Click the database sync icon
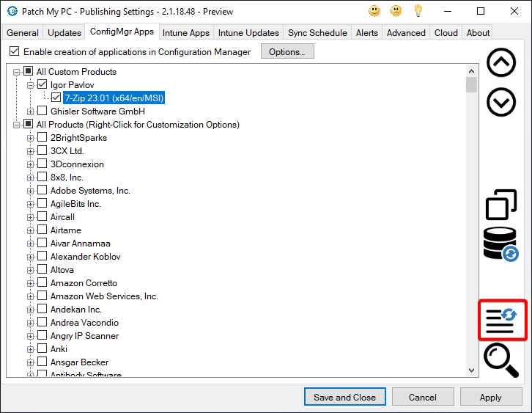The width and height of the screenshot is (532, 413). coord(501,244)
